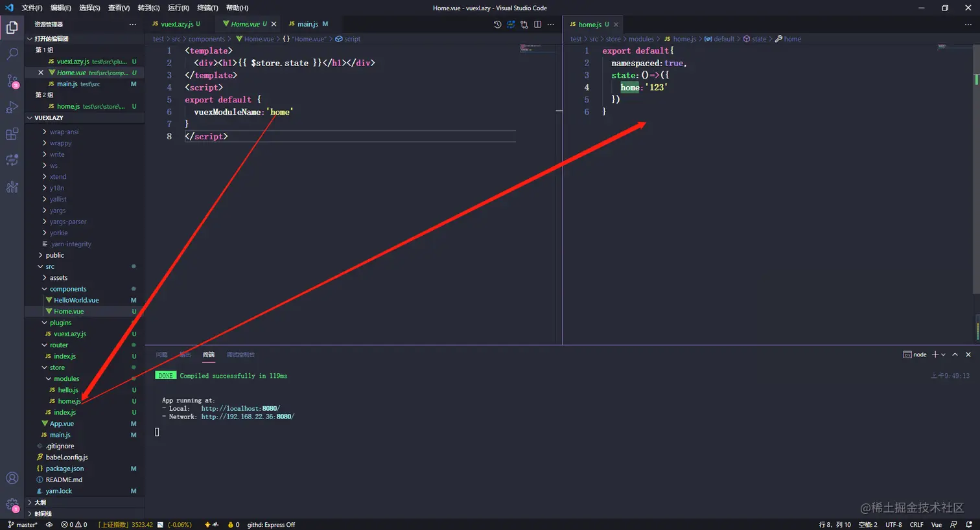Open the 终端(T) menu
This screenshot has width=980, height=530.
tap(207, 8)
